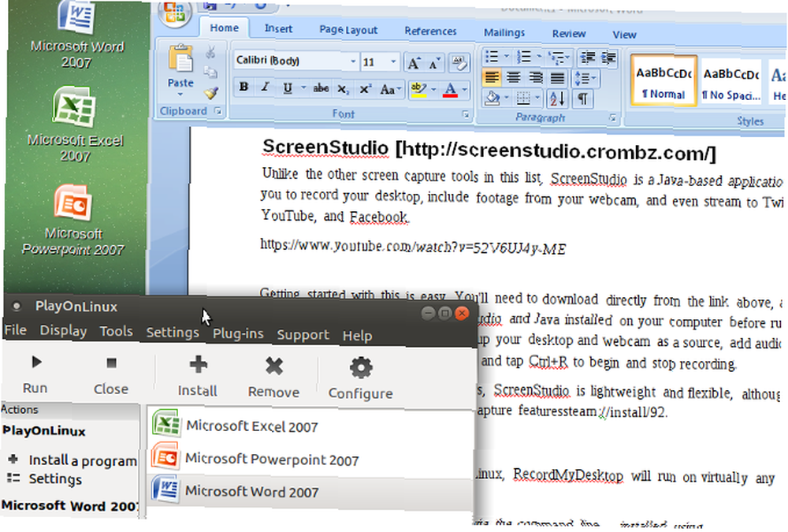Click the Copy icon in Clipboard group
Image resolution: width=788 pixels, height=532 pixels.
(x=210, y=73)
